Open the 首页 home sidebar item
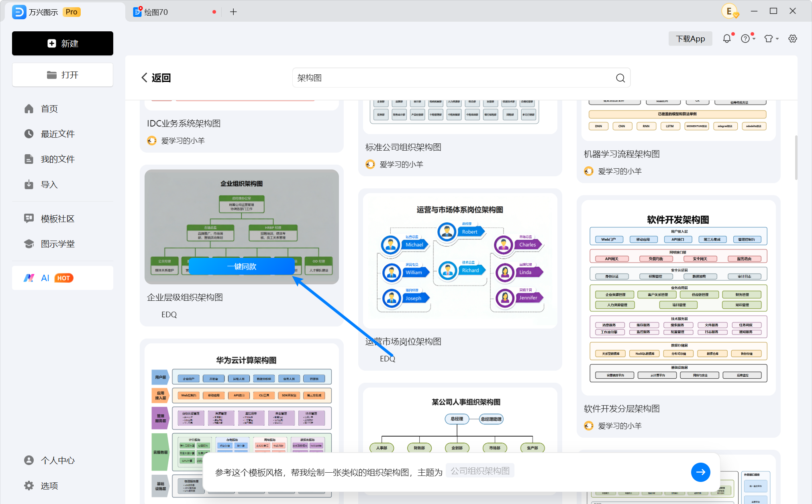Screen dimensions: 812x504 click(x=63, y=109)
